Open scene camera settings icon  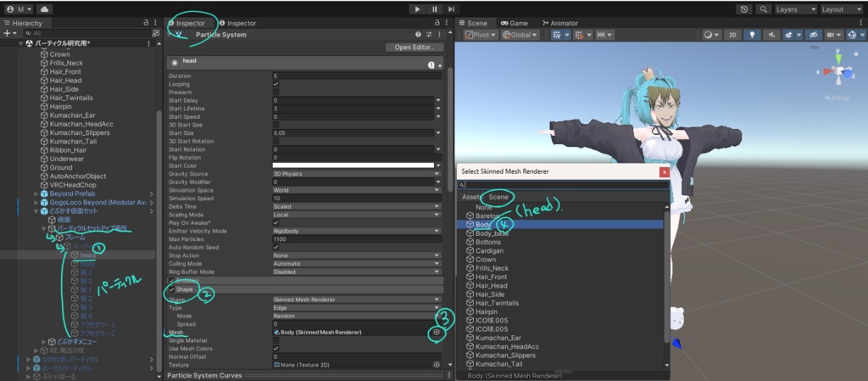[833, 35]
